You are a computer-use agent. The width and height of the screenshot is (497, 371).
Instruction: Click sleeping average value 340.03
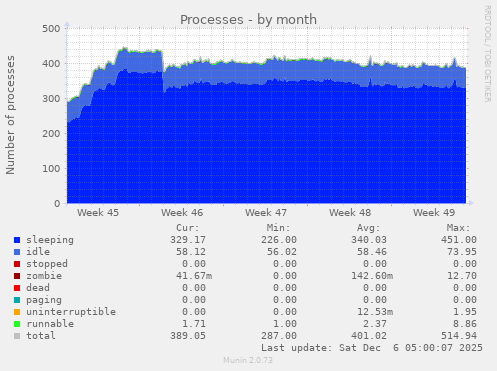point(369,240)
